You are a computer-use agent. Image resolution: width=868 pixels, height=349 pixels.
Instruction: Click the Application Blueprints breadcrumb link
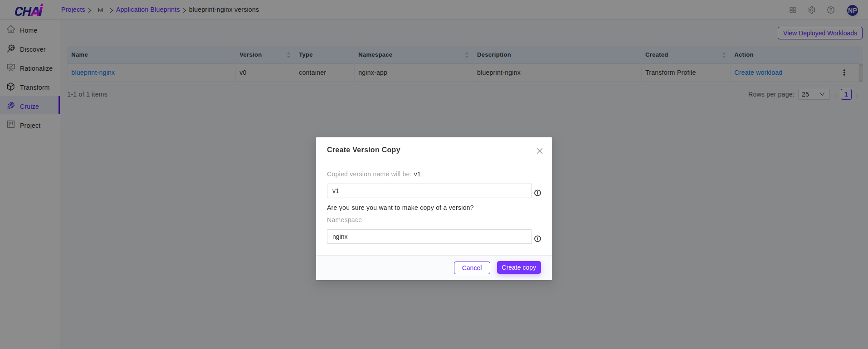click(148, 10)
